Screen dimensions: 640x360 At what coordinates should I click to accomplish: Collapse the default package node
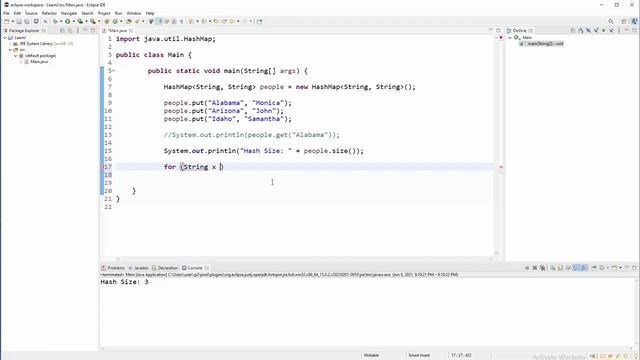click(16, 56)
